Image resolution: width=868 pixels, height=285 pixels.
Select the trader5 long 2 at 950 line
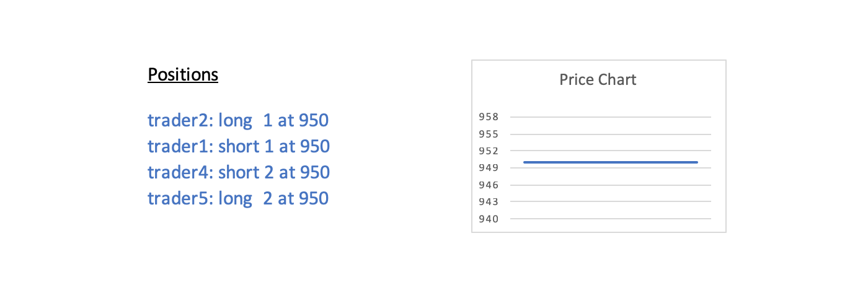[x=238, y=198]
